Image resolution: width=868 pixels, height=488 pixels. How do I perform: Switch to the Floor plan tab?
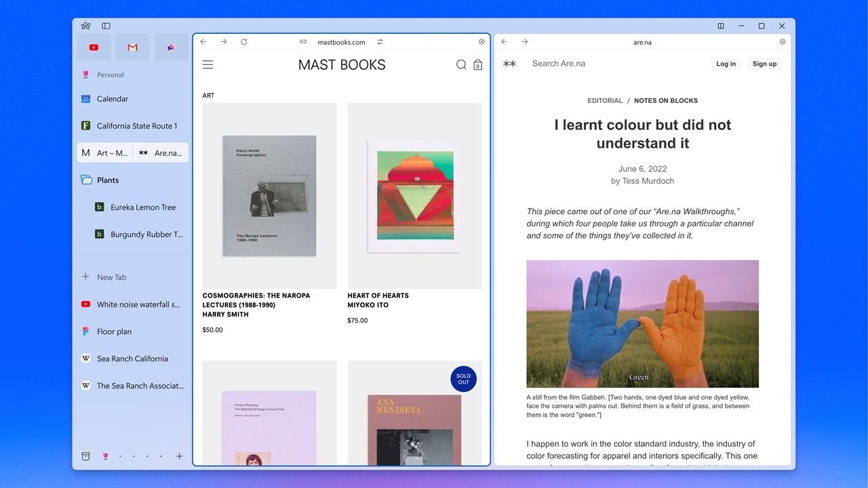114,331
